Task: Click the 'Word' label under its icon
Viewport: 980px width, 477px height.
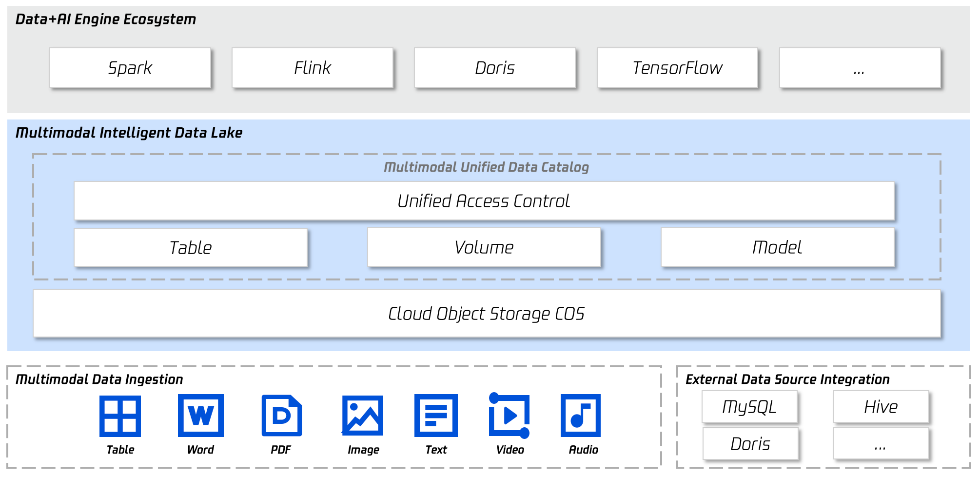Action: pyautogui.click(x=200, y=450)
